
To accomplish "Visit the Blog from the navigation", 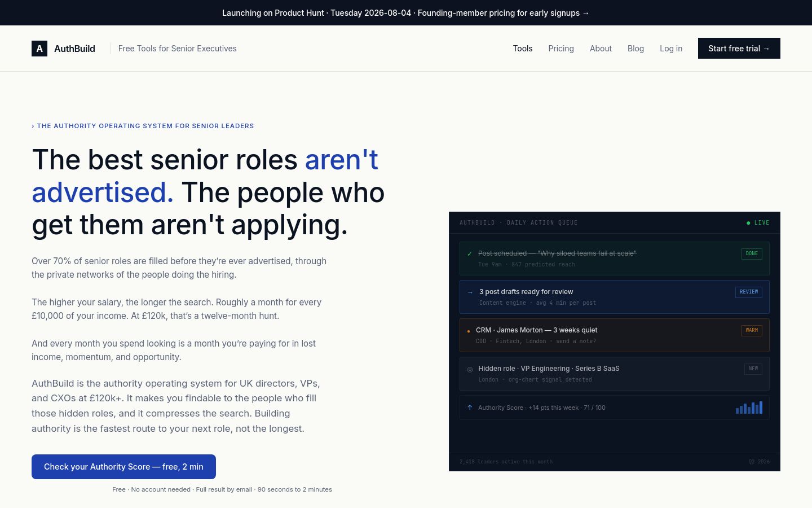I will pyautogui.click(x=636, y=49).
